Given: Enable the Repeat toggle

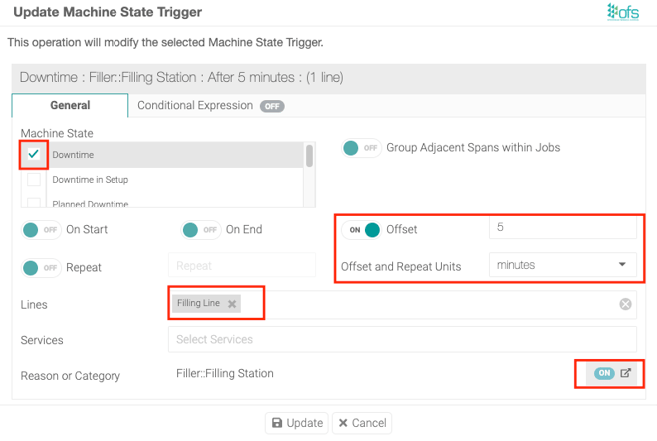Looking at the screenshot, I should (41, 267).
